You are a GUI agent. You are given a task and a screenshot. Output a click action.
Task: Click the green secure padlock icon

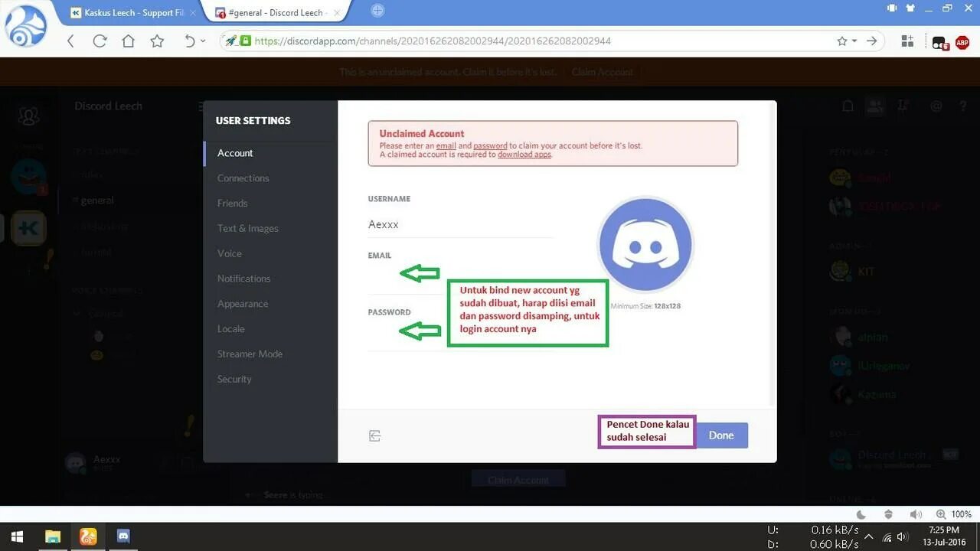click(x=246, y=41)
